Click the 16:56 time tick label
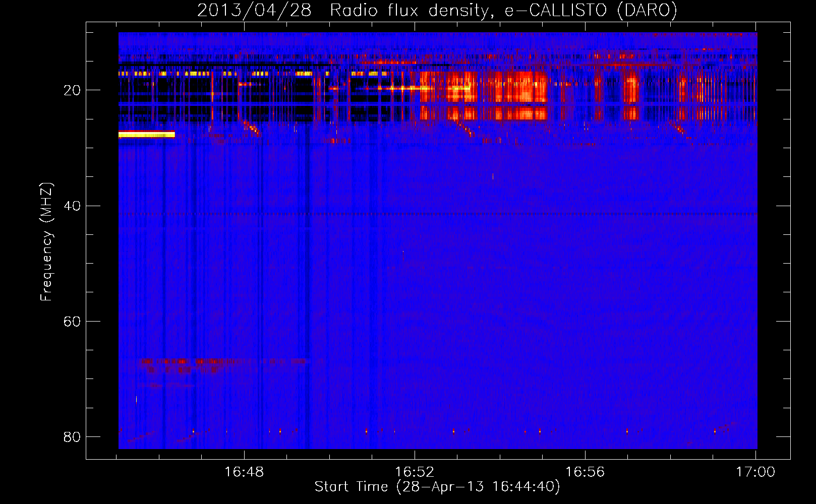816x504 pixels. [x=585, y=472]
